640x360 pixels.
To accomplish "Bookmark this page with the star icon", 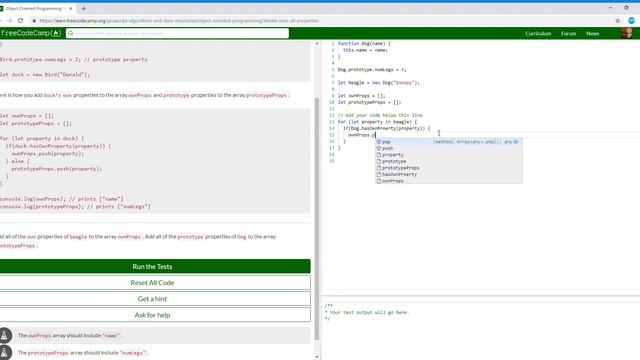I will pos(618,20).
